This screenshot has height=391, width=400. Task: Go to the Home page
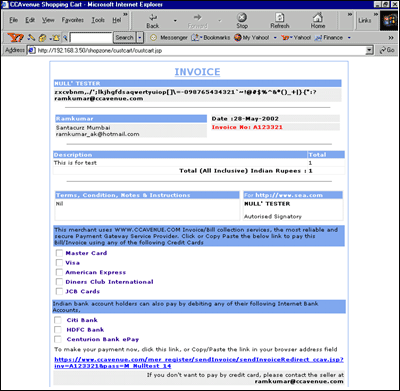point(318,21)
